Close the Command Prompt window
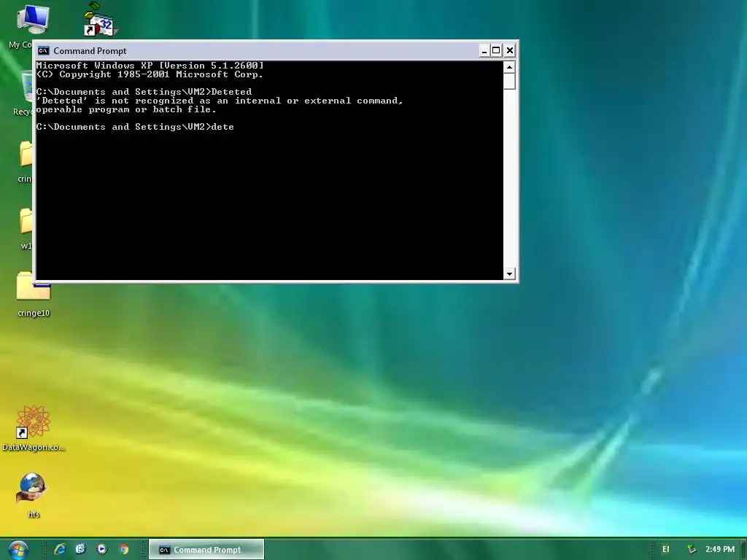 (x=510, y=50)
